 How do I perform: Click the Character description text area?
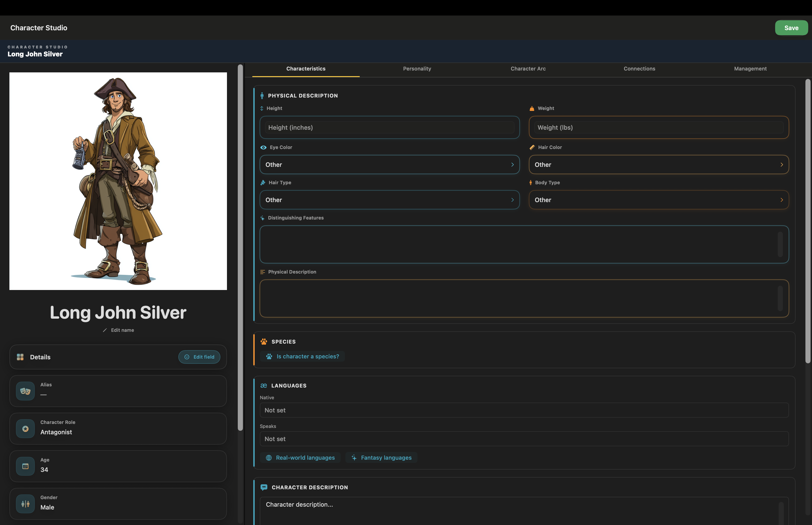tap(524, 511)
